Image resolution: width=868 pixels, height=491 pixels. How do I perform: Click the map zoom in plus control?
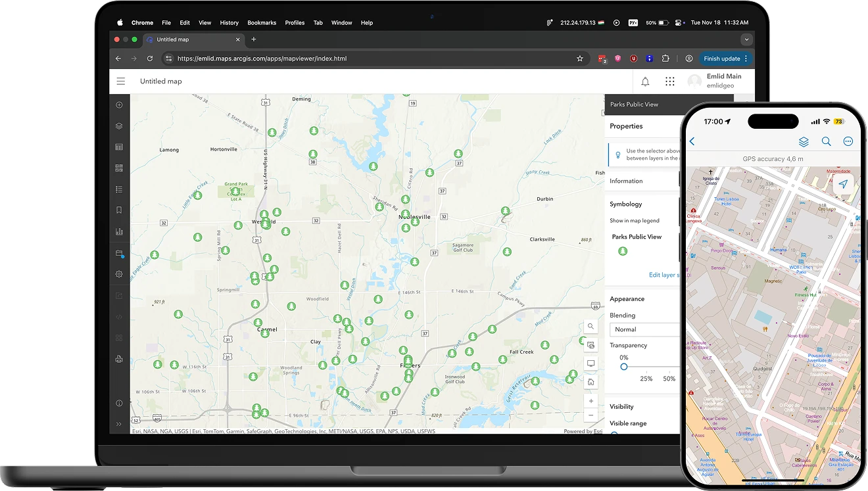click(x=591, y=401)
